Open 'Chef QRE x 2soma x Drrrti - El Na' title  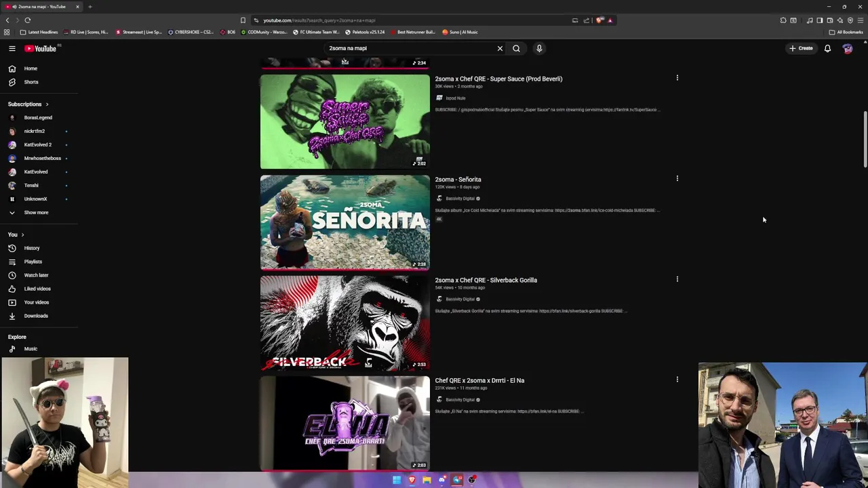point(479,380)
